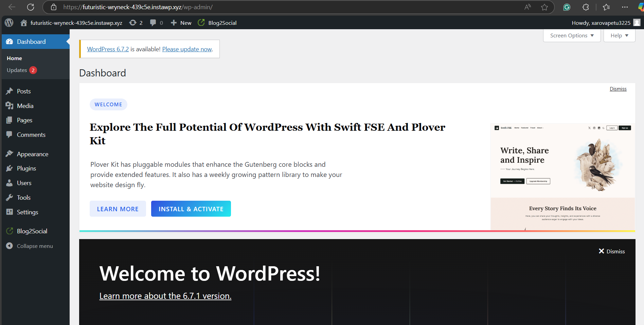The image size is (644, 325).
Task: Dismiss the Swift FSE welcome panel
Action: (x=618, y=89)
